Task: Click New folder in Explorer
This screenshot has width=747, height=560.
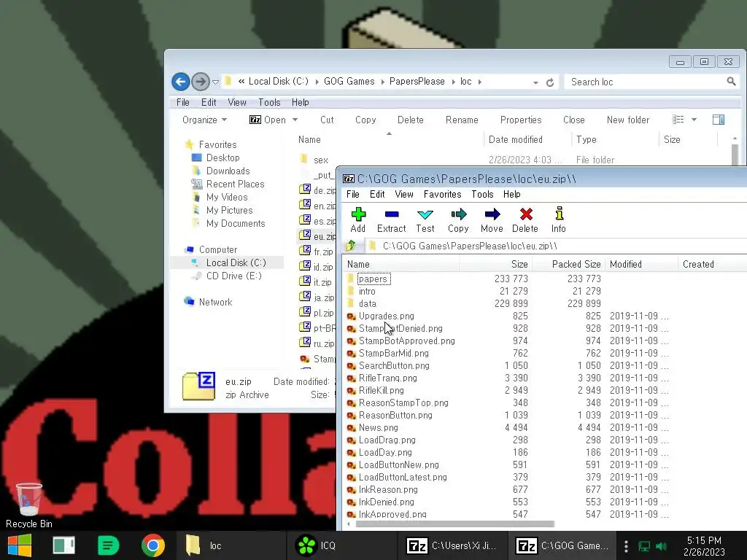Action: [x=628, y=120]
